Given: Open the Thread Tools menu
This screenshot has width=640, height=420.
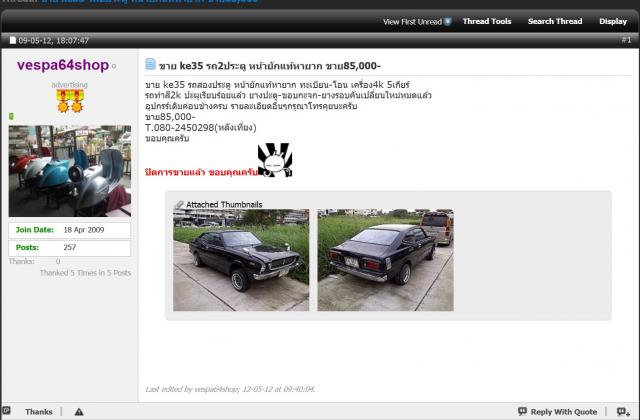Looking at the screenshot, I should (x=487, y=21).
